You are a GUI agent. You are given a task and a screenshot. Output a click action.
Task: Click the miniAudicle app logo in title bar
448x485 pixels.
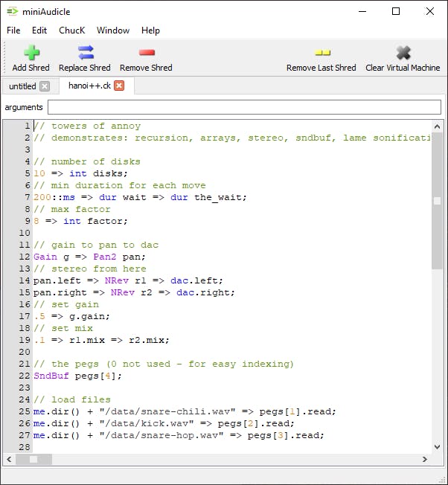tap(13, 11)
